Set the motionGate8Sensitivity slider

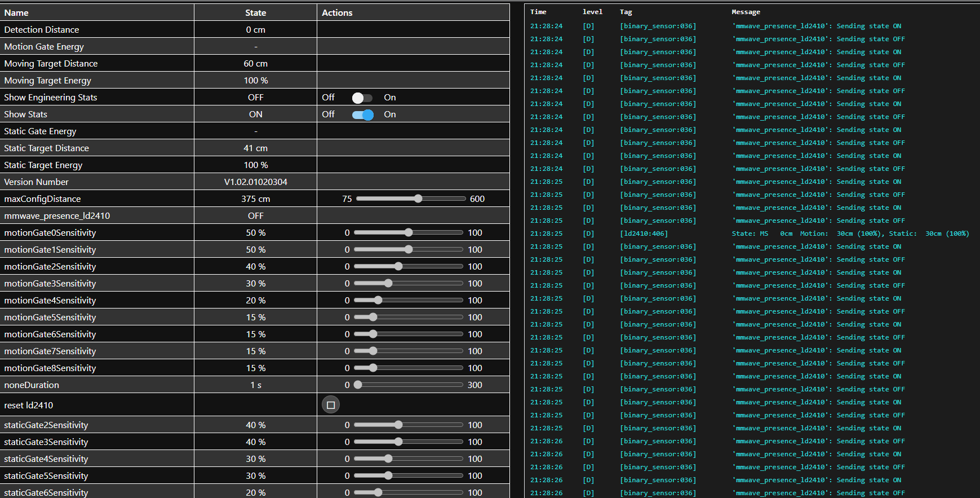click(x=409, y=368)
